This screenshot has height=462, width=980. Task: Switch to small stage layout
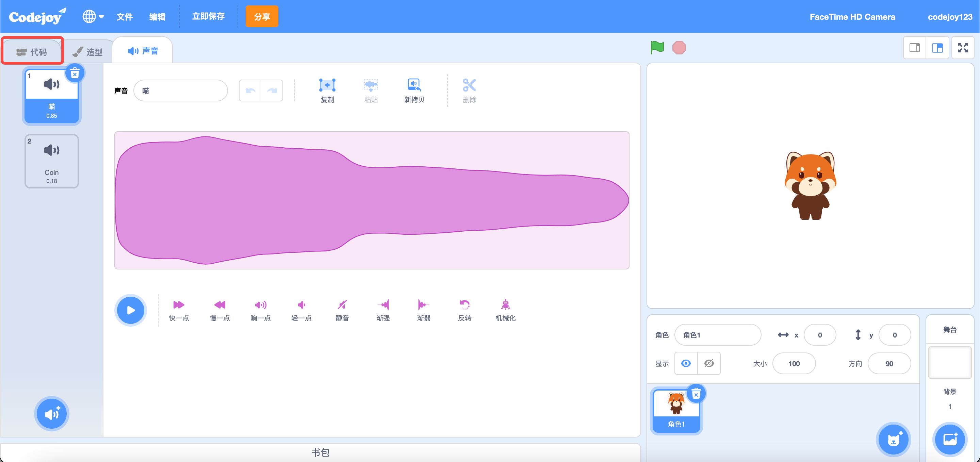(915, 48)
